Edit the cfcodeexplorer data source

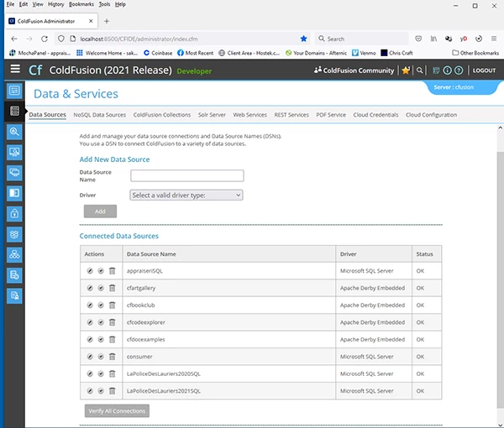point(90,322)
